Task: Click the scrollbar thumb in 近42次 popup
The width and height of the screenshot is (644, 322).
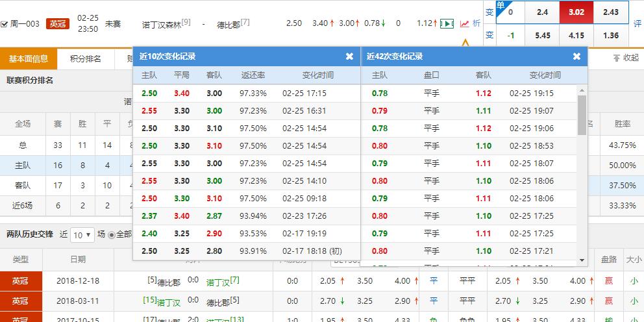Action: 582,115
